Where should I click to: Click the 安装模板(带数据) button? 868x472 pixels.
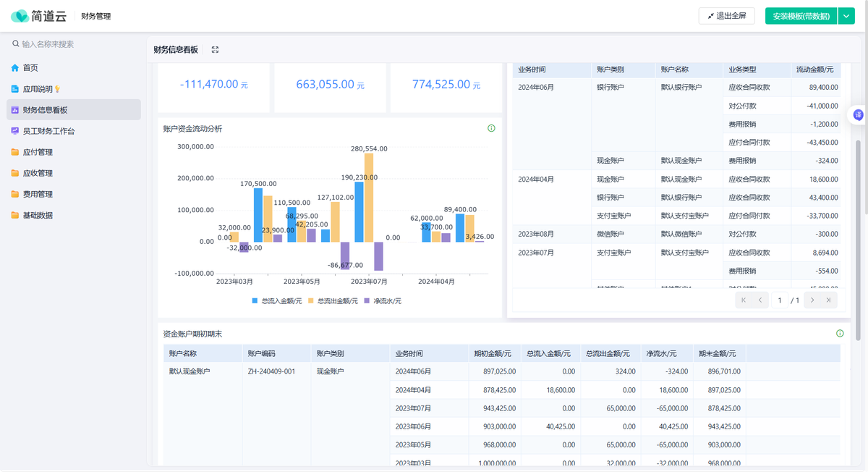(801, 16)
